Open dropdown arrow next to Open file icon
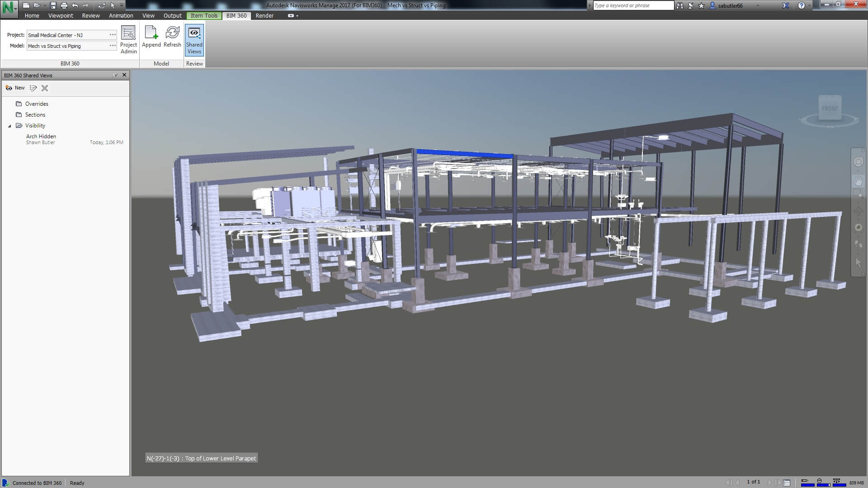This screenshot has height=488, width=868. pos(45,5)
